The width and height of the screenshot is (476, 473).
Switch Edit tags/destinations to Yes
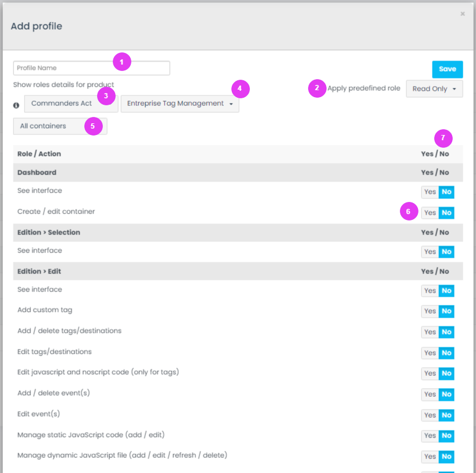430,353
